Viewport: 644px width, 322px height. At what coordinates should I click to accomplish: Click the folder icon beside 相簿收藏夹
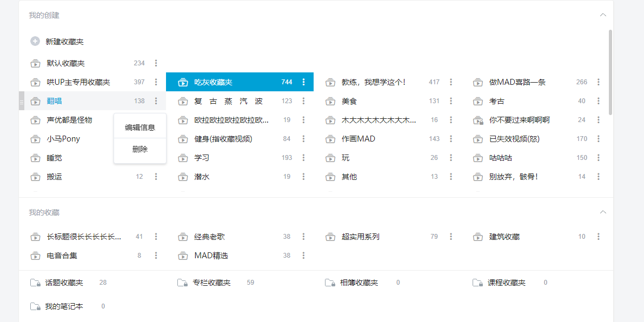coord(330,282)
